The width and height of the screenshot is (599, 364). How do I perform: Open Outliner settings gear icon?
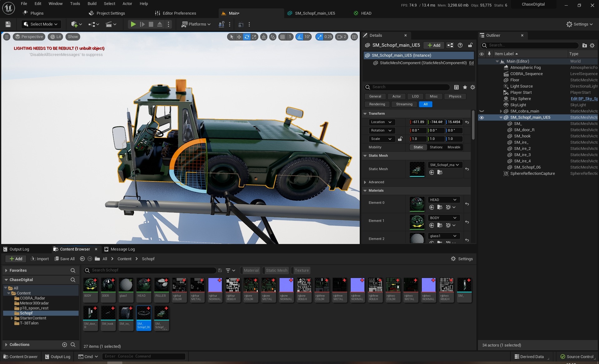point(592,45)
